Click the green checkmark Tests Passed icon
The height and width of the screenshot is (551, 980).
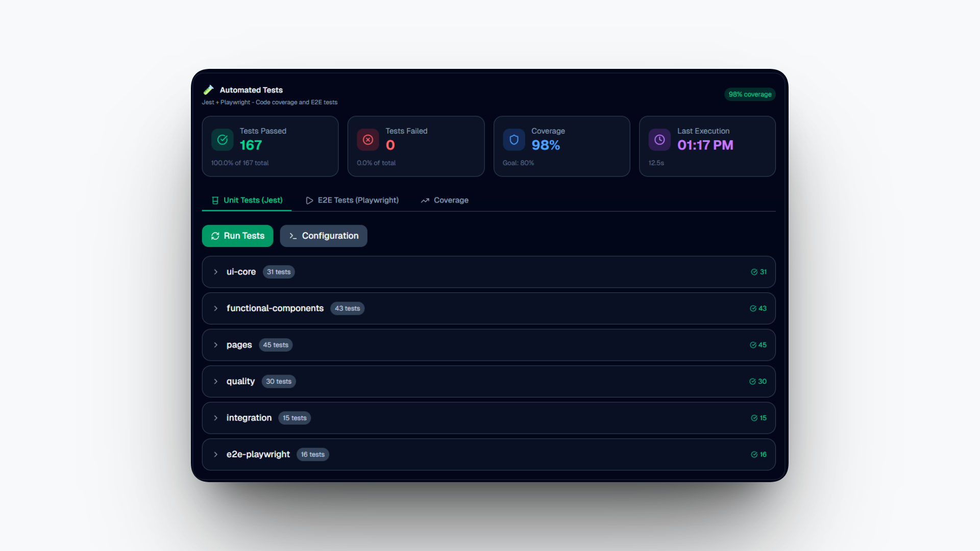coord(223,140)
